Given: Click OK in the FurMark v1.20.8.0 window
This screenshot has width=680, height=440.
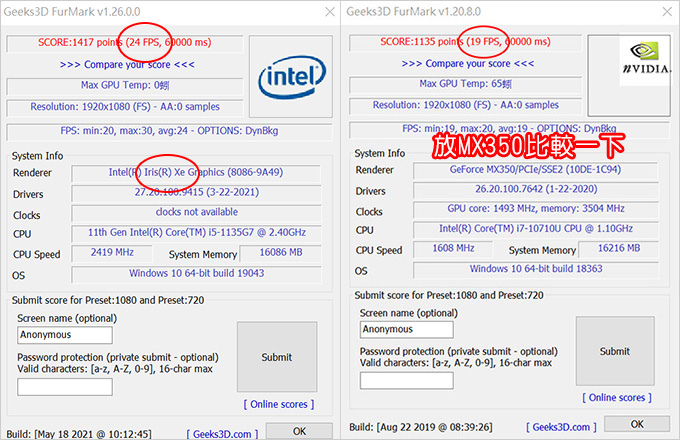Looking at the screenshot, I should (x=637, y=424).
